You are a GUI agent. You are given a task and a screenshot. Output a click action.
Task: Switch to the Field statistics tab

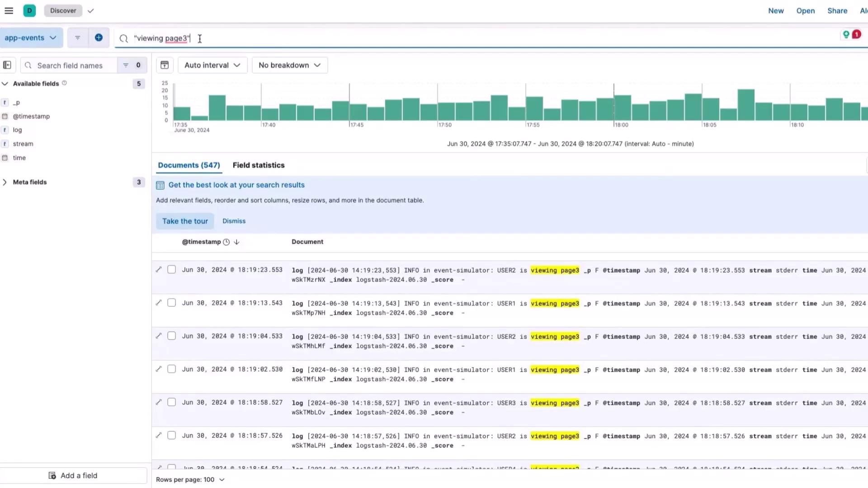pyautogui.click(x=258, y=165)
